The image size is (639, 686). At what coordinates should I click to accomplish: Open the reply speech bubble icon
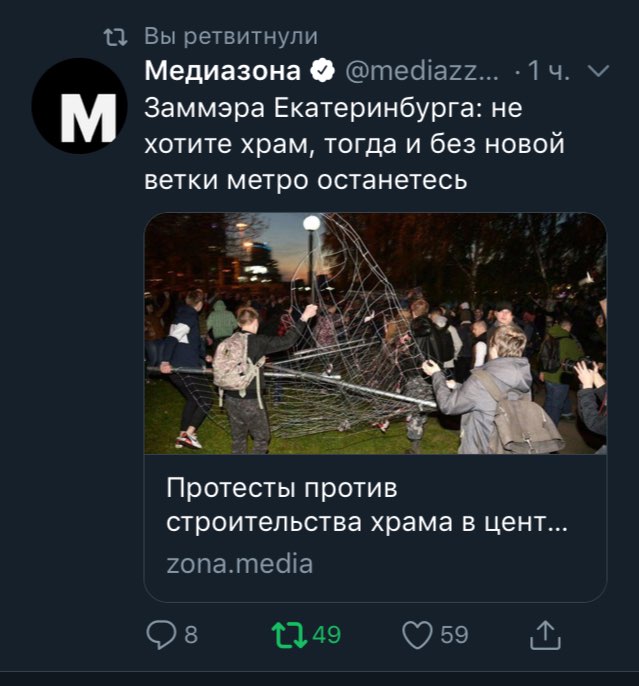coord(161,635)
